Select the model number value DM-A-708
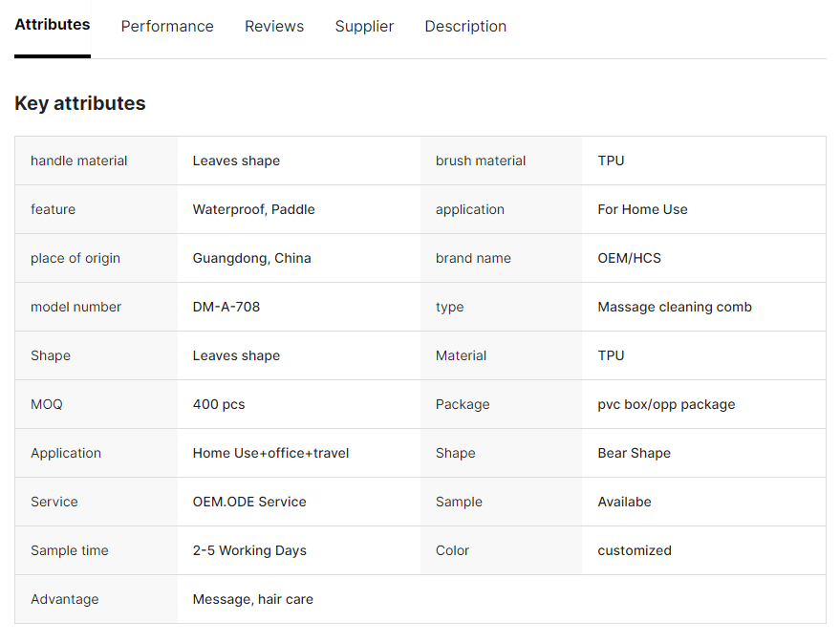The height and width of the screenshot is (643, 840). pyautogui.click(x=226, y=307)
